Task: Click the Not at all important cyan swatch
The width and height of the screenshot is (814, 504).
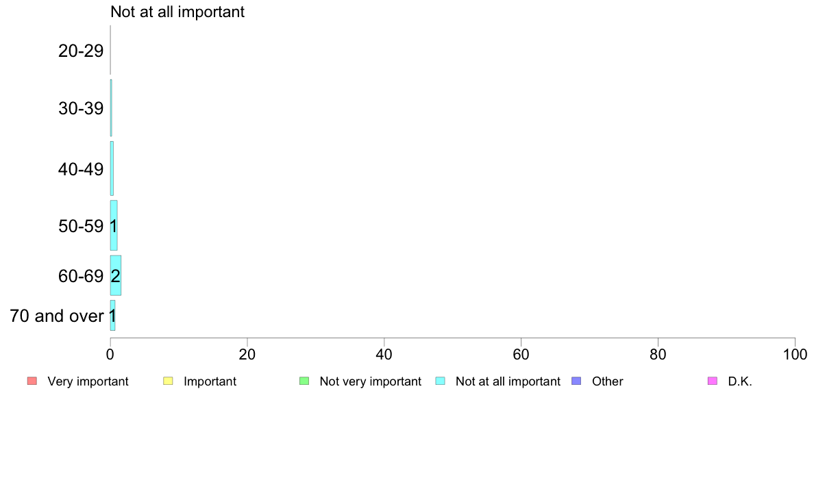Action: [x=440, y=381]
